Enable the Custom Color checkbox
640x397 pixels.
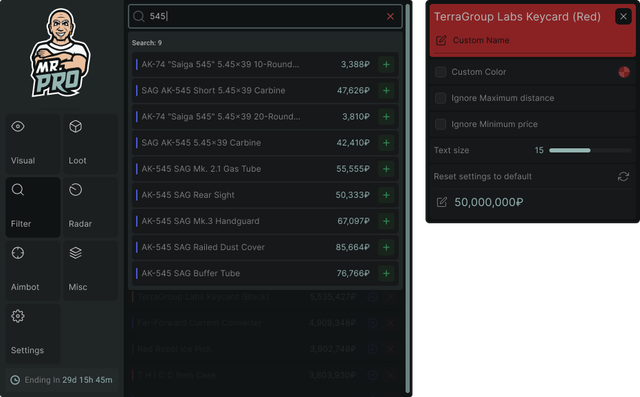click(440, 72)
